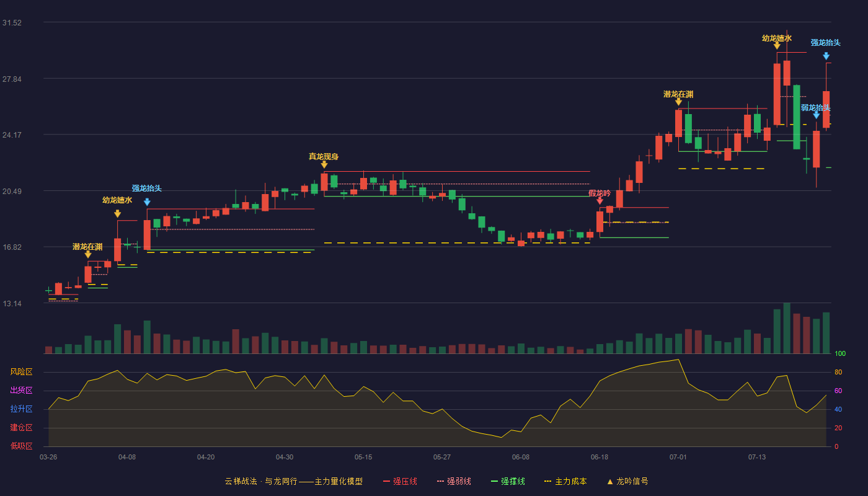The width and height of the screenshot is (868, 496).
Task: Toggle the 强撑线 legend series
Action: click(x=508, y=481)
